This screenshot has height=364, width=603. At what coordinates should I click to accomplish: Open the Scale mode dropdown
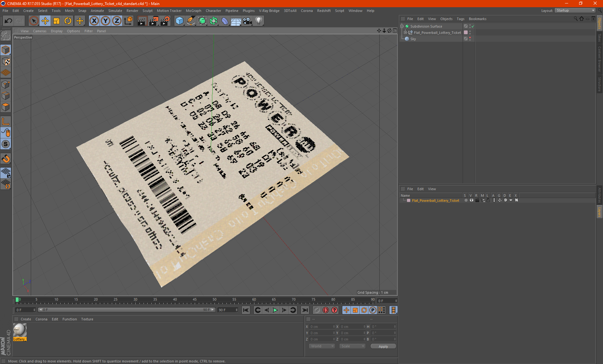pyautogui.click(x=352, y=346)
